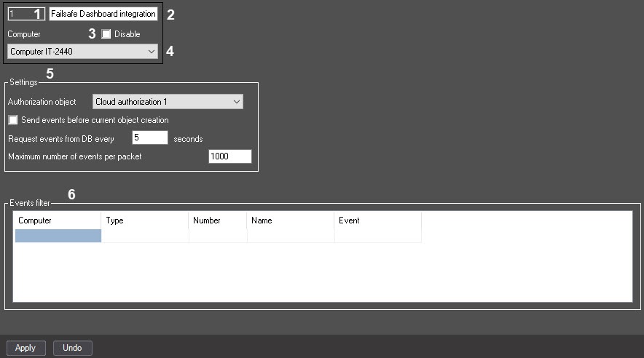
Task: Click the Request events from DB seconds field
Action: point(150,138)
